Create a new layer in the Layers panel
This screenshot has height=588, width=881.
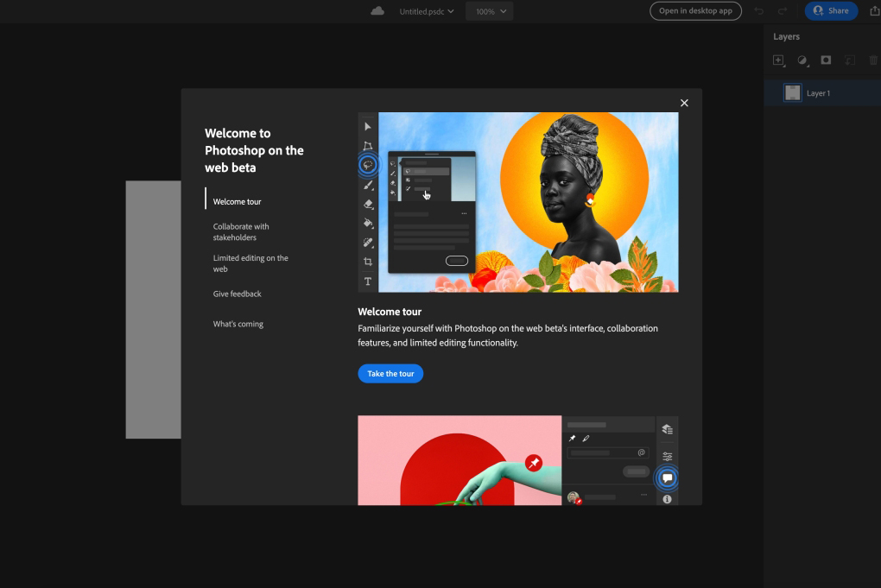tap(777, 60)
